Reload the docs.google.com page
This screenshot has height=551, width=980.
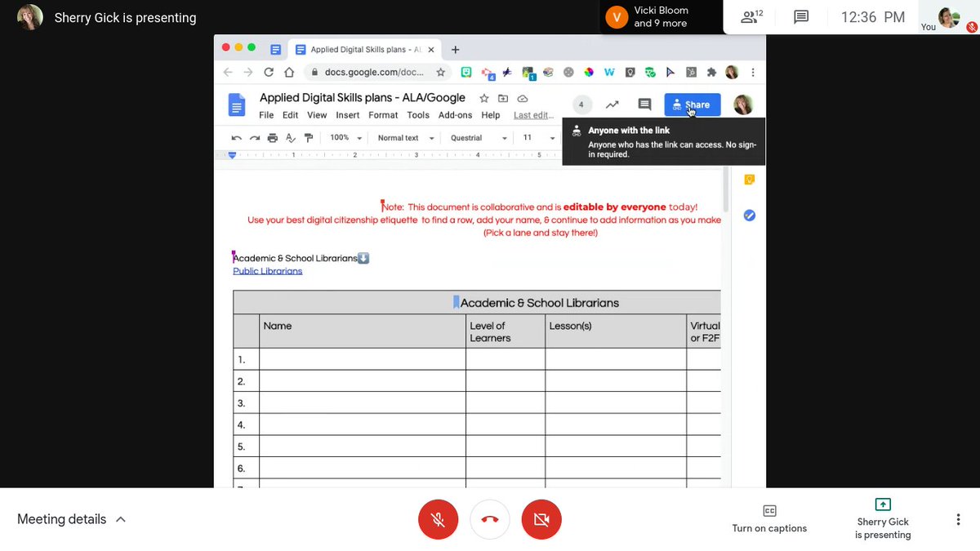[269, 72]
